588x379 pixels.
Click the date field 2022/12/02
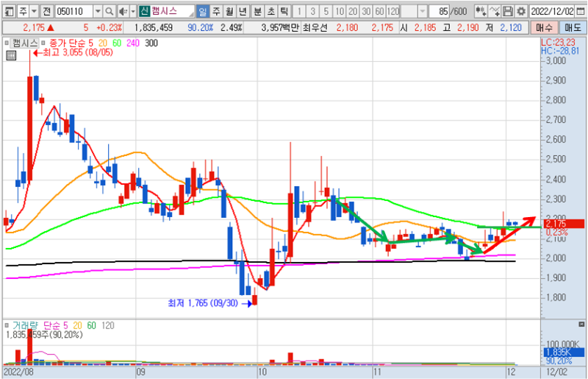(552, 12)
